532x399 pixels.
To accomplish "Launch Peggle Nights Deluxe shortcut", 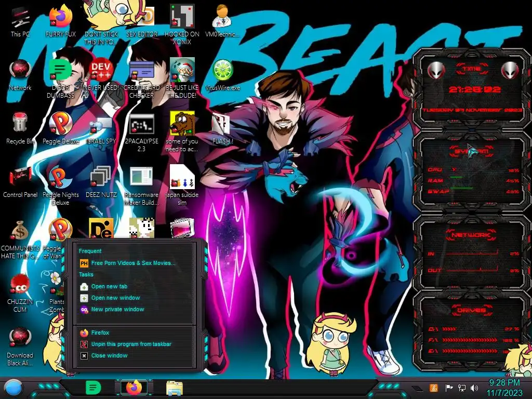I will 60,186.
